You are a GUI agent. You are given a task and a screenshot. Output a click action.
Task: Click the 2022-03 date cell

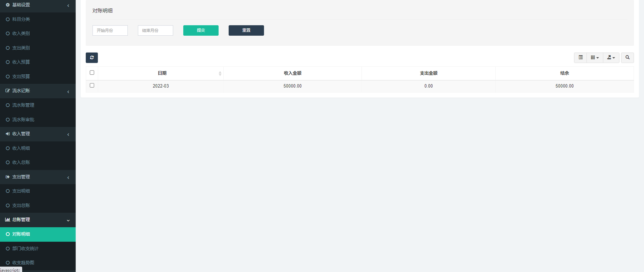coord(161,86)
